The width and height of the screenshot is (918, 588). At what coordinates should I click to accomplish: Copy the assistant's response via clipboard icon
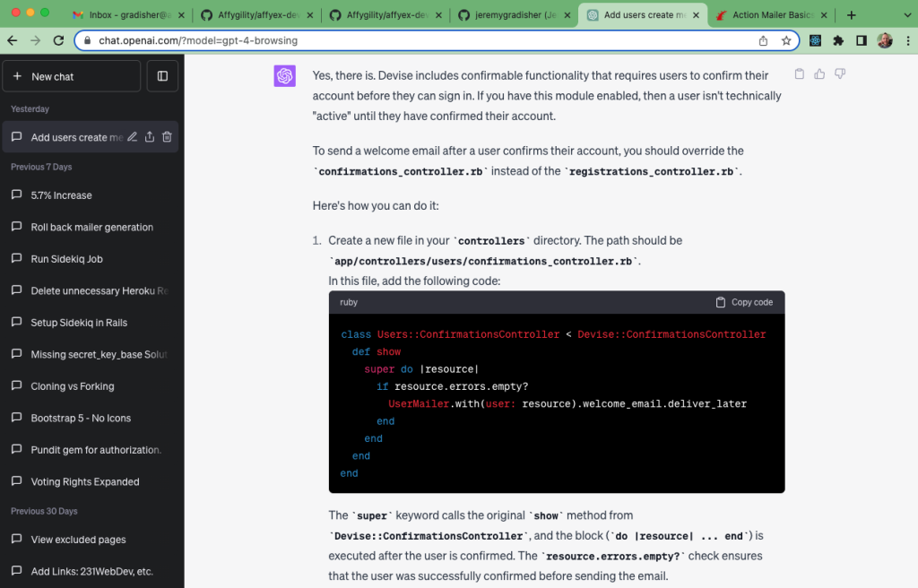click(x=799, y=73)
